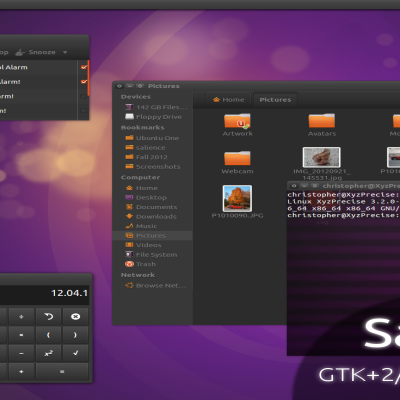Open the Browse Network sidebar icon
Image resolution: width=400 pixels, height=400 pixels.
point(129,286)
